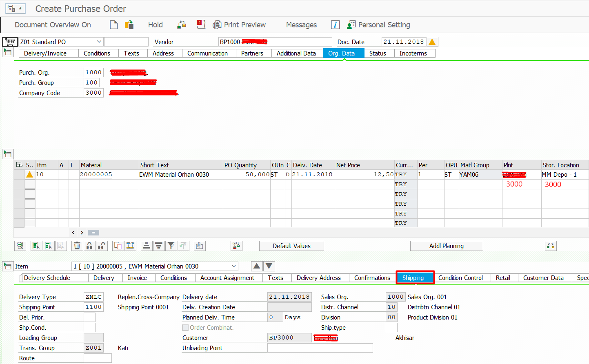
Task: Click the copy item icon
Action: coord(118,246)
